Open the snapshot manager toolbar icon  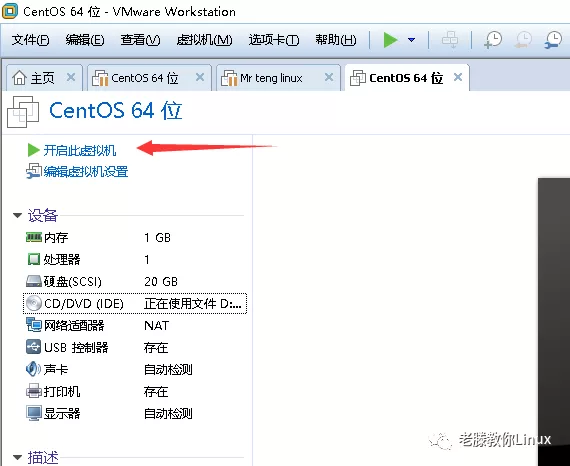(x=553, y=40)
